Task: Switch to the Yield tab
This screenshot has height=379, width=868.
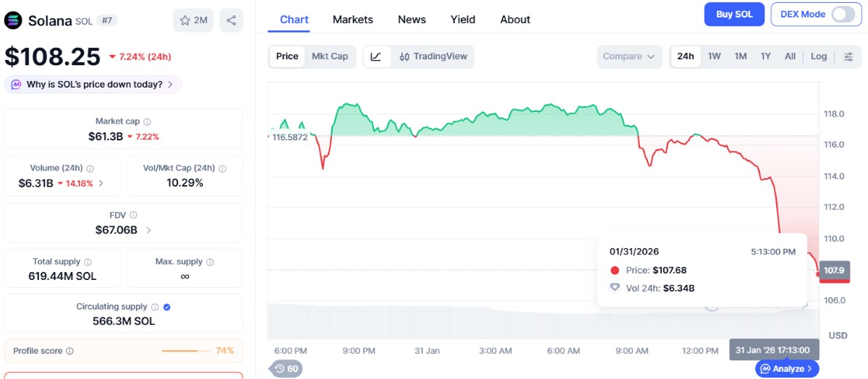Action: tap(464, 20)
